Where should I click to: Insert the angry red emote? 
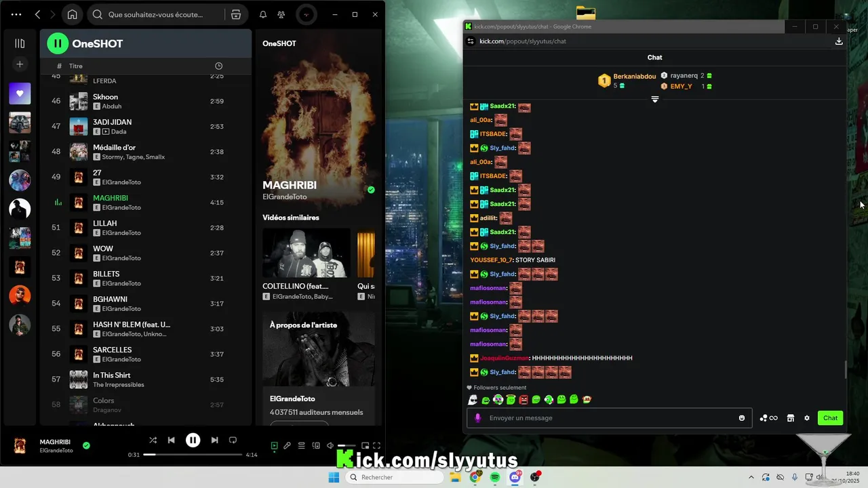pos(524,400)
